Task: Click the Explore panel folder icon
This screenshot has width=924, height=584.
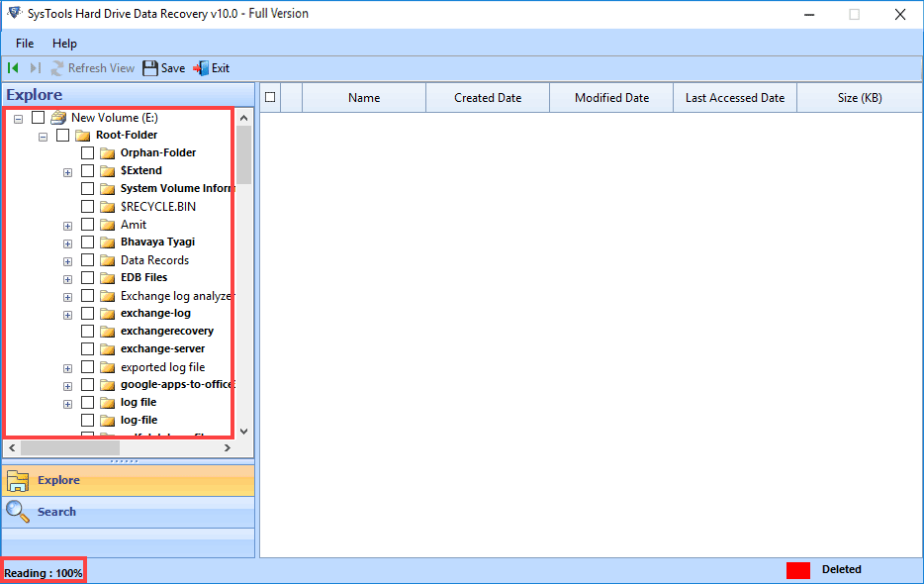Action: [x=18, y=480]
